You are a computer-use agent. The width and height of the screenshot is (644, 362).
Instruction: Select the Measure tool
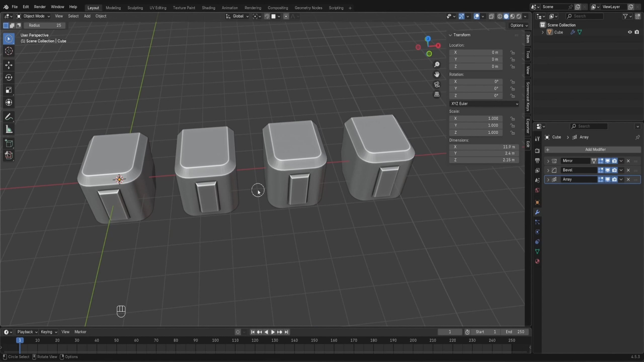[x=9, y=129]
